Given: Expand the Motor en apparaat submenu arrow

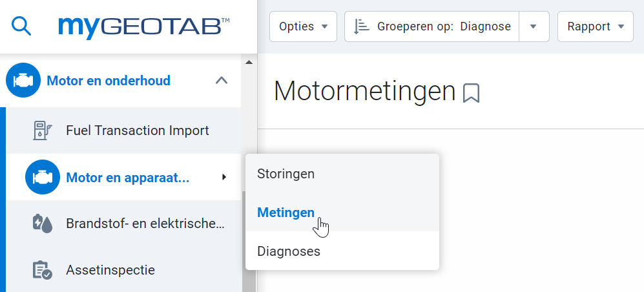Looking at the screenshot, I should [224, 177].
